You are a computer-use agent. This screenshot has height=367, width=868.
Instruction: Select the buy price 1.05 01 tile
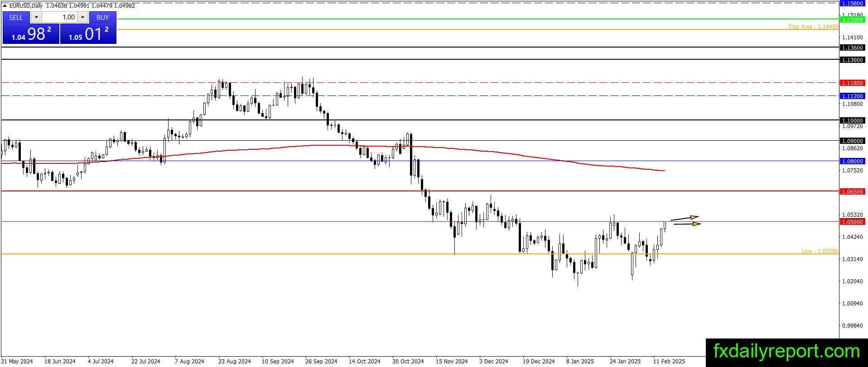[x=88, y=34]
